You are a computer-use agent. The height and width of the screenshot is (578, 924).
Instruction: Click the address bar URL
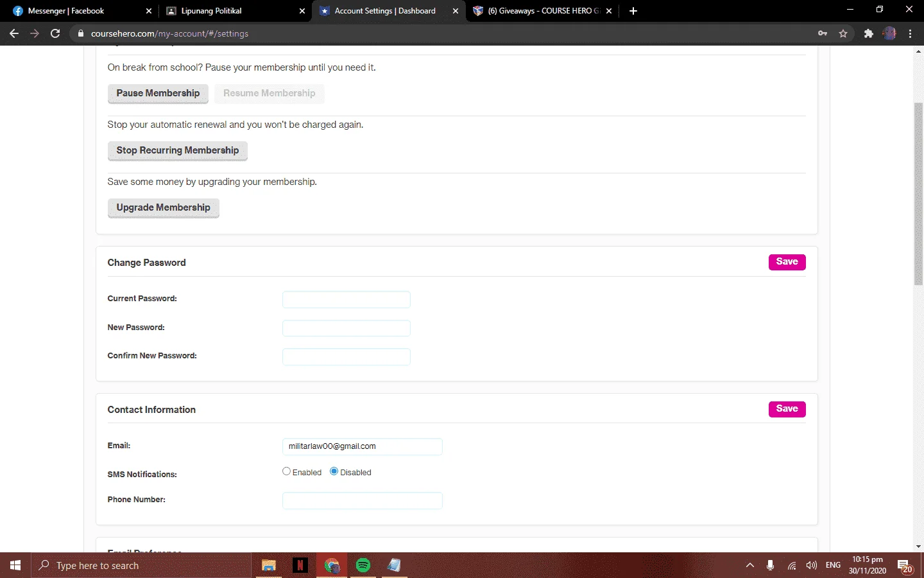click(x=169, y=33)
